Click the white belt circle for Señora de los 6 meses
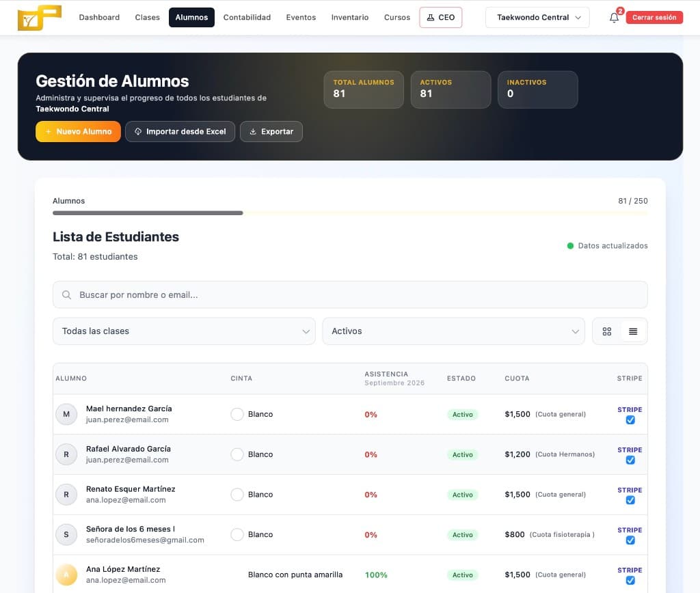This screenshot has width=700, height=593. (237, 534)
